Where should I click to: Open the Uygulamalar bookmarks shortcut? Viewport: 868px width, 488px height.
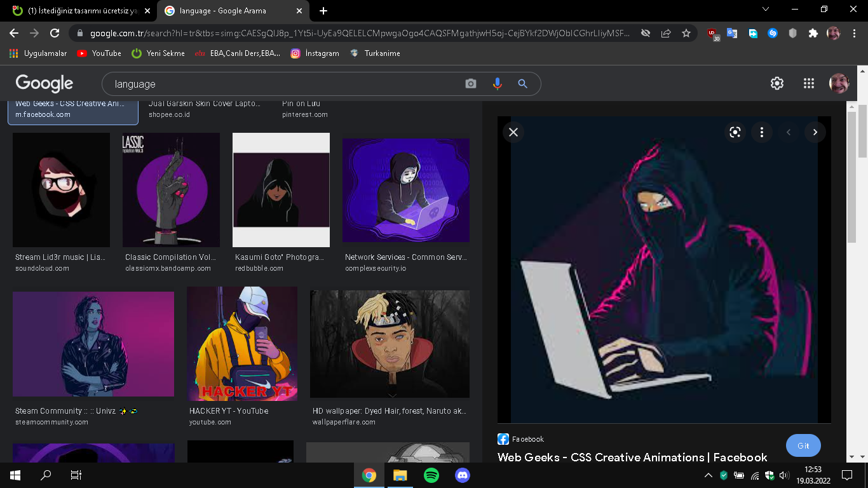click(38, 53)
